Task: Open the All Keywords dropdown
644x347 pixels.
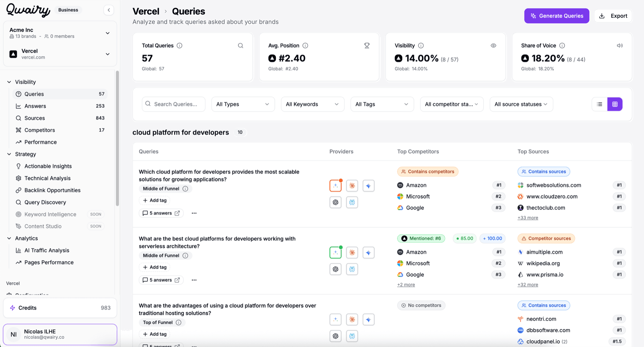Action: (x=312, y=104)
